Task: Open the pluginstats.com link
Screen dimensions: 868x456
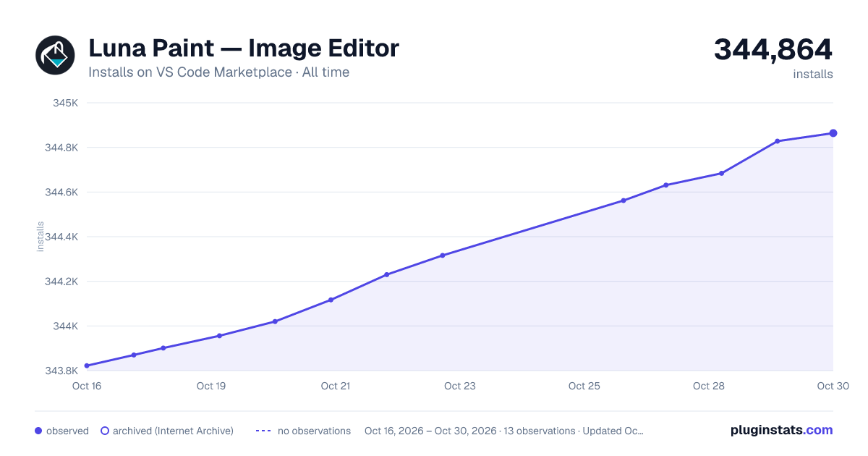Action: point(781,430)
